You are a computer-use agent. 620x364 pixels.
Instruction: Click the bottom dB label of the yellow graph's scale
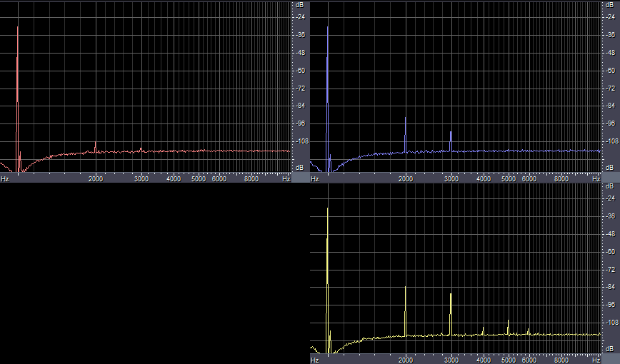click(610, 350)
